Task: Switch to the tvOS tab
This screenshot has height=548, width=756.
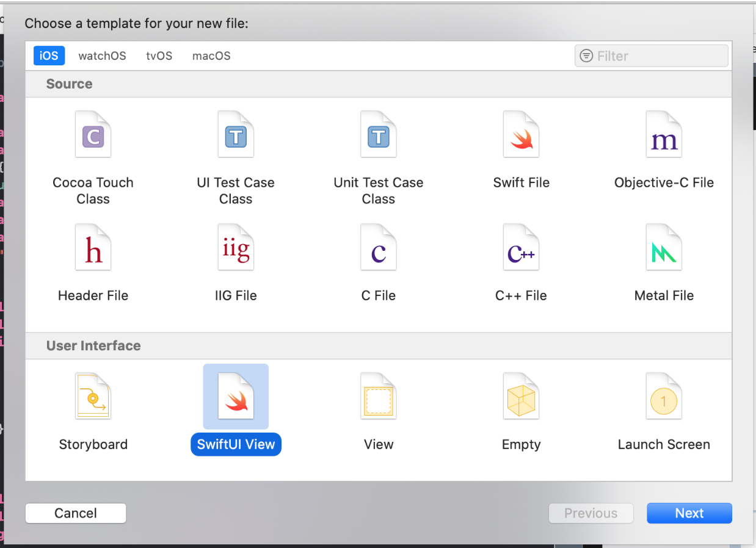Action: click(159, 56)
